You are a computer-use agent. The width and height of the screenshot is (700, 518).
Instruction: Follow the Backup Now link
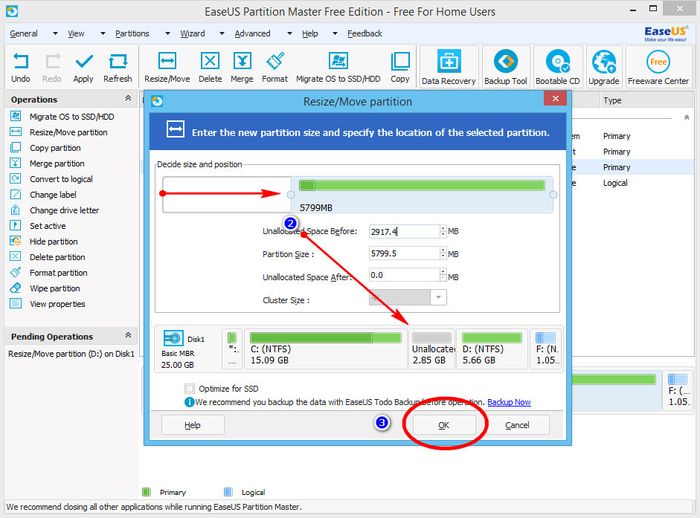[509, 402]
